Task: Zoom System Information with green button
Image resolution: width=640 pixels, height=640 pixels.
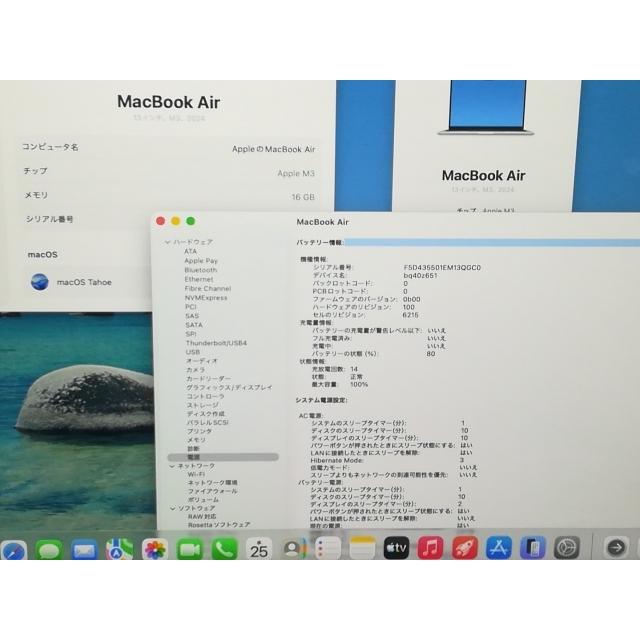Action: pos(191,221)
